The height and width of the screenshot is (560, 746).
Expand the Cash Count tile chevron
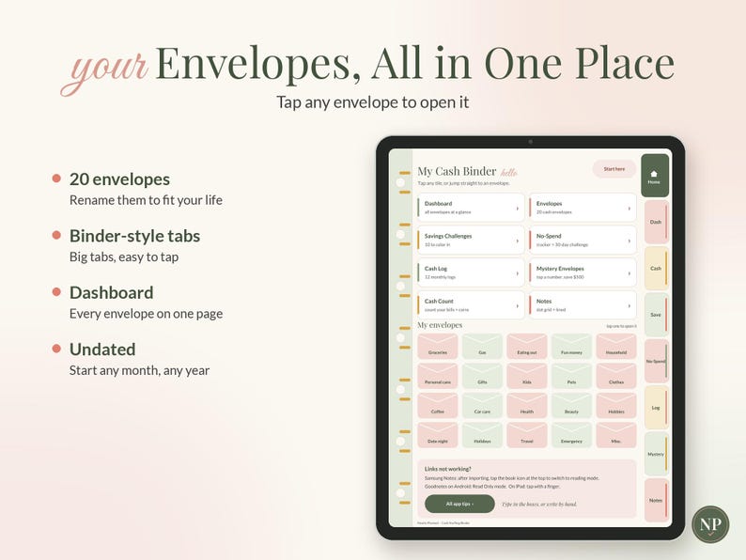click(x=517, y=306)
